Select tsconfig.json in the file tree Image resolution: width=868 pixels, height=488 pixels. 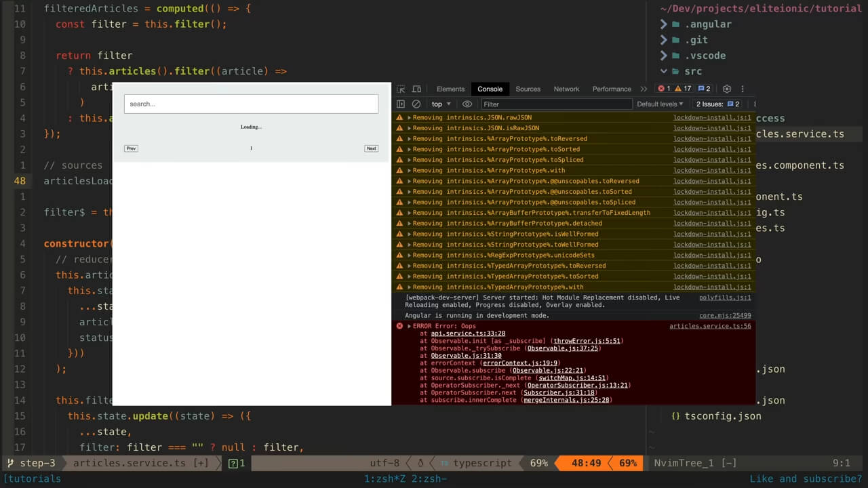(723, 416)
